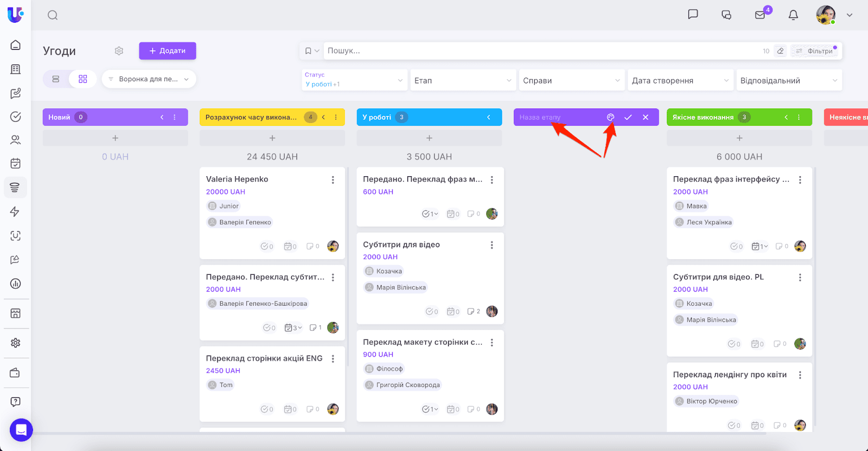
Task: Open the Valeria Hepenko card options menu
Action: (x=333, y=180)
